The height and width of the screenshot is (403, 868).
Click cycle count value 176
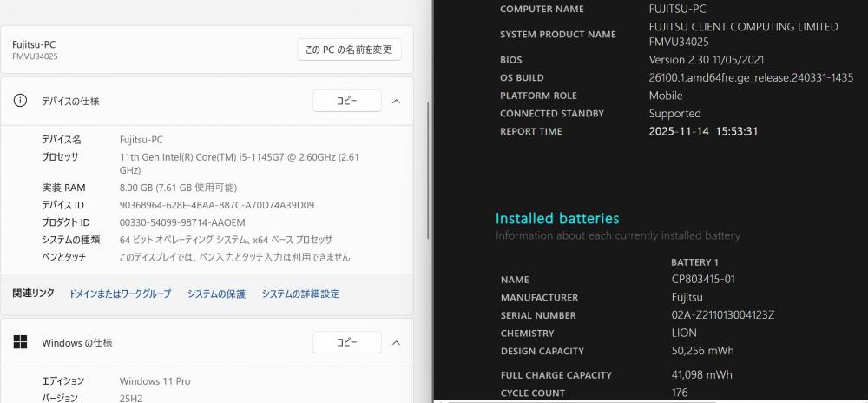click(680, 393)
